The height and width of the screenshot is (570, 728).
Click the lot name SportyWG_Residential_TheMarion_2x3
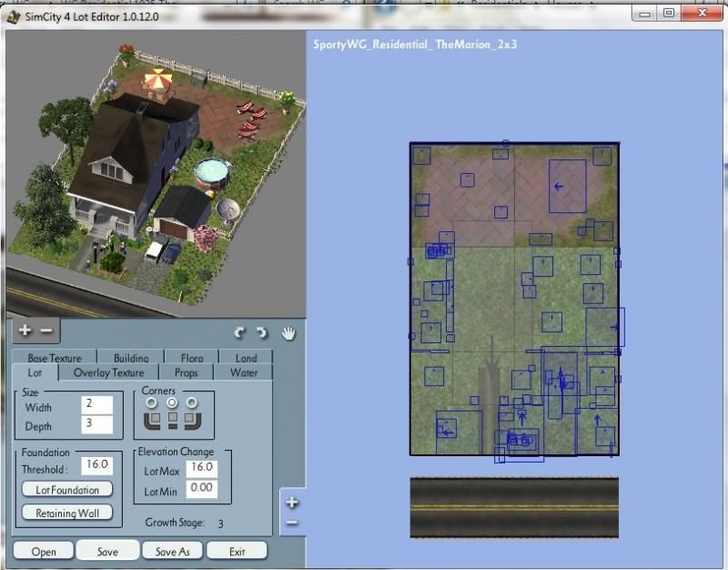tap(415, 45)
